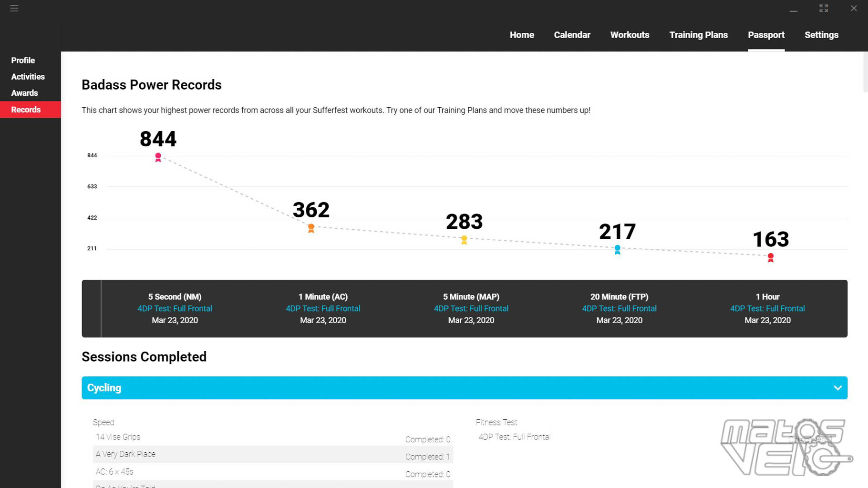Open the Settings tab
This screenshot has width=868, height=488.
[x=821, y=35]
